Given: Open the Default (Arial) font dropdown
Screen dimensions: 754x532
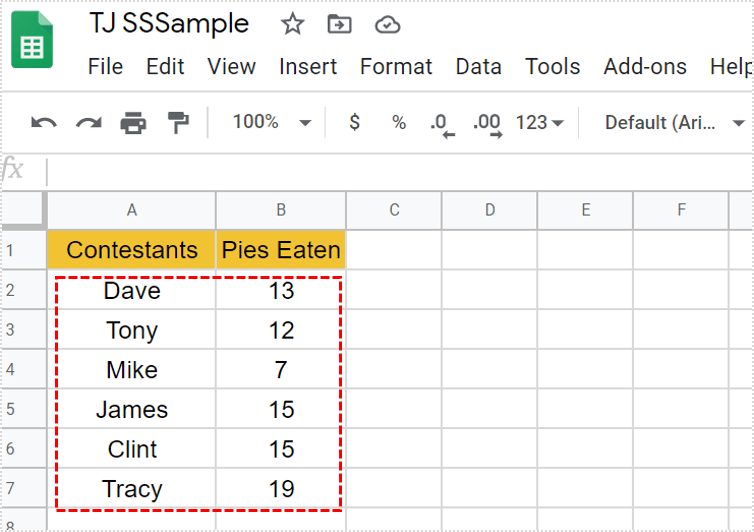Looking at the screenshot, I should [x=674, y=123].
